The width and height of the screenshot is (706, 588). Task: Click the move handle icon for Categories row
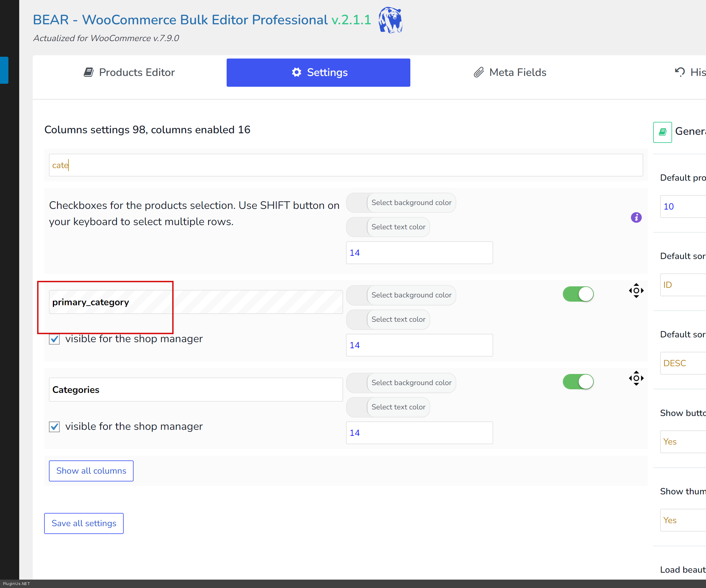(x=636, y=378)
